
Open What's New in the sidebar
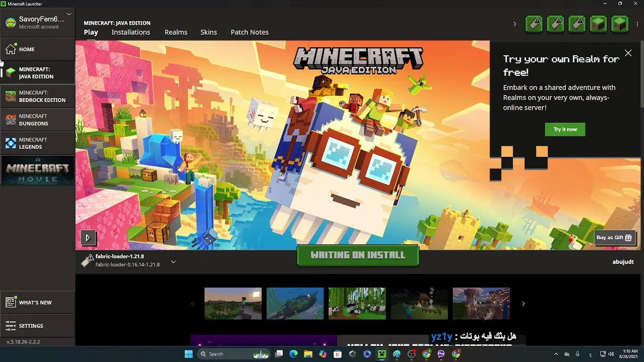(37, 302)
